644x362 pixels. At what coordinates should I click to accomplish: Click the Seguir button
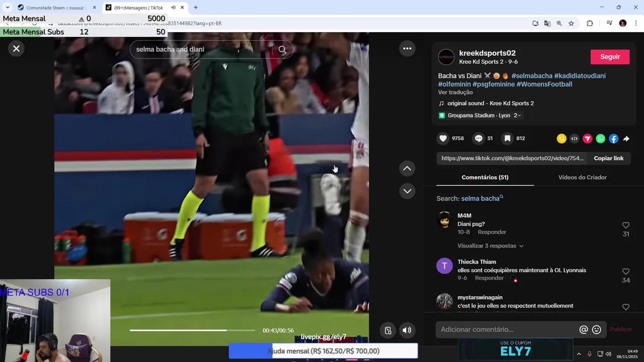[610, 57]
